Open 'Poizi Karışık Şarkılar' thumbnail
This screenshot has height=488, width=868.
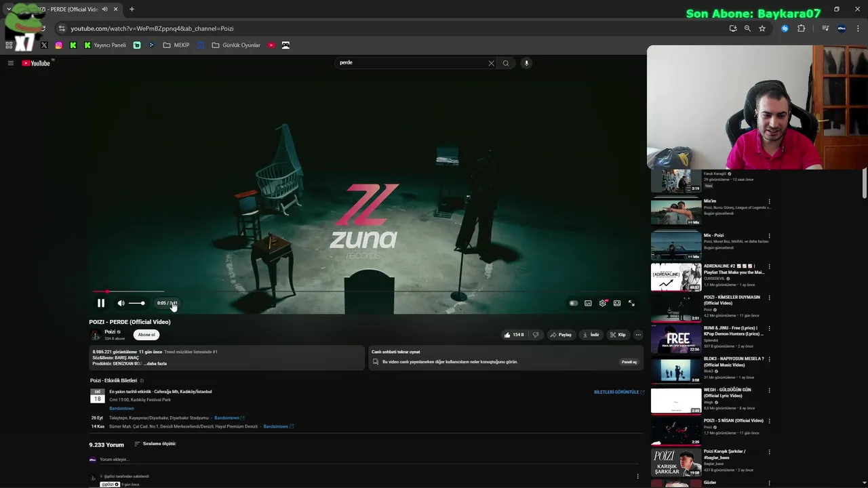(676, 463)
